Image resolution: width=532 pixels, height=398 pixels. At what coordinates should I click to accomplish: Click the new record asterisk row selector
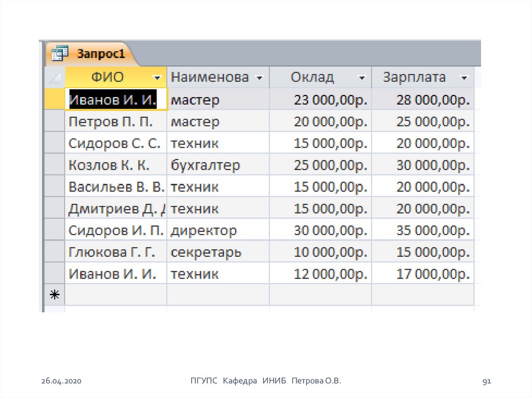point(55,295)
